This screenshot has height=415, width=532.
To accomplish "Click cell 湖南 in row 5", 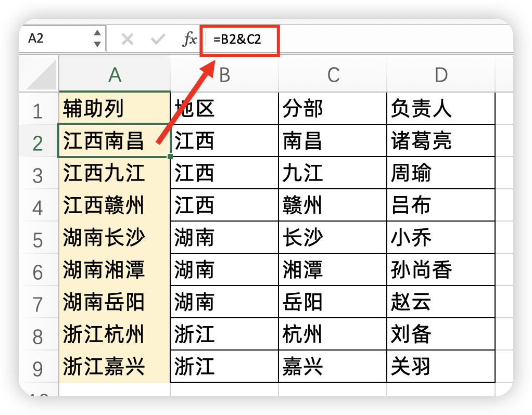I will click(224, 237).
